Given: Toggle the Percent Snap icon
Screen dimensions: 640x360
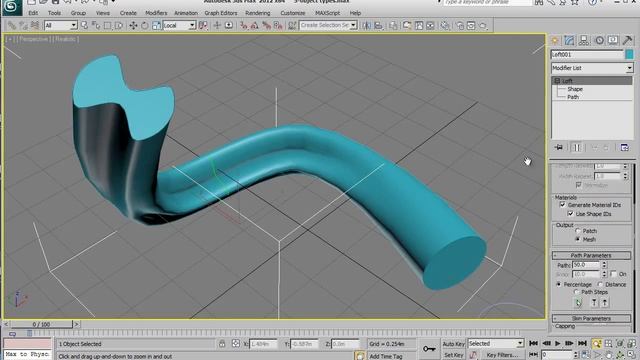Looking at the screenshot, I should 267,25.
